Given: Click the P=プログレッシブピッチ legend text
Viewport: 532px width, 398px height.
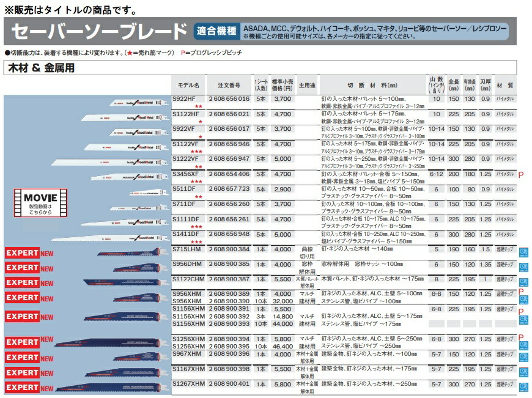Looking at the screenshot, I should 212,53.
